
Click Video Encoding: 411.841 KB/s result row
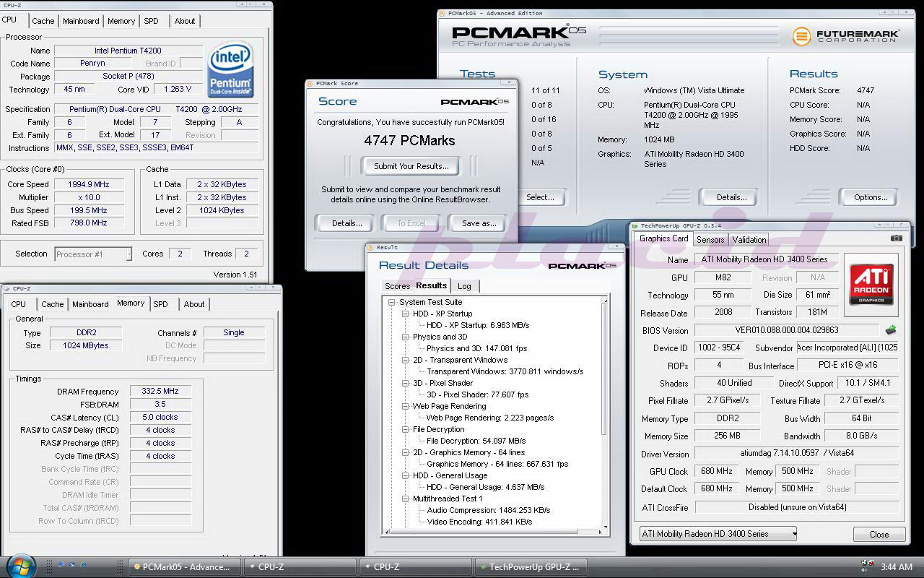pos(479,522)
